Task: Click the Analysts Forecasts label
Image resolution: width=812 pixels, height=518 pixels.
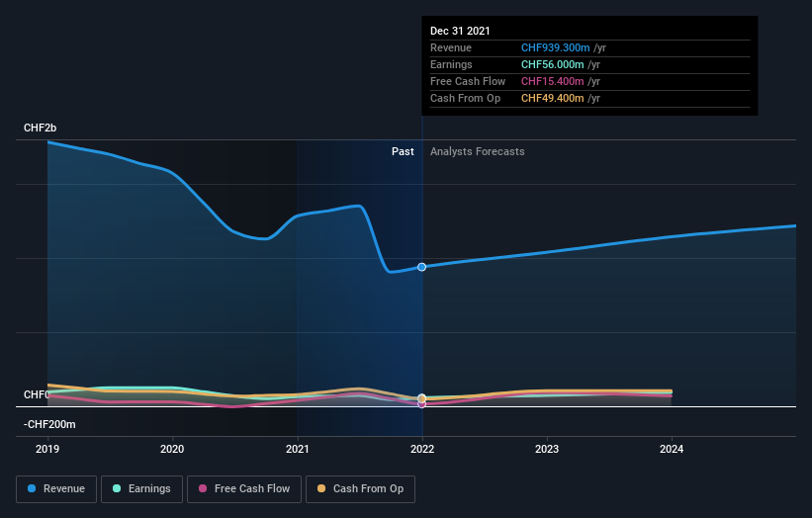Action: tap(478, 151)
